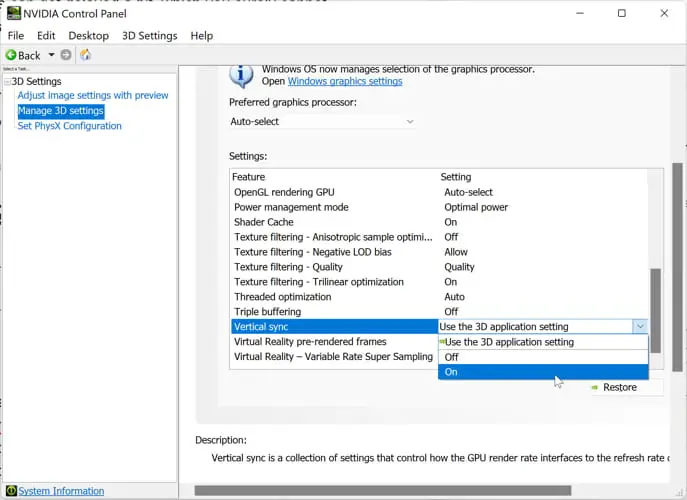Select the Power management mode row
Image resolution: width=687 pixels, height=500 pixels.
coord(439,207)
